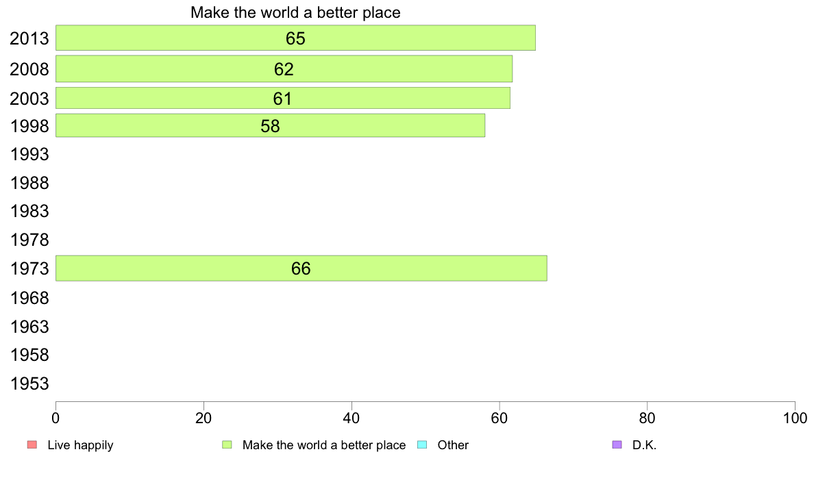Select the 2008 bar labeled 62
814x504 pixels.
pos(284,69)
